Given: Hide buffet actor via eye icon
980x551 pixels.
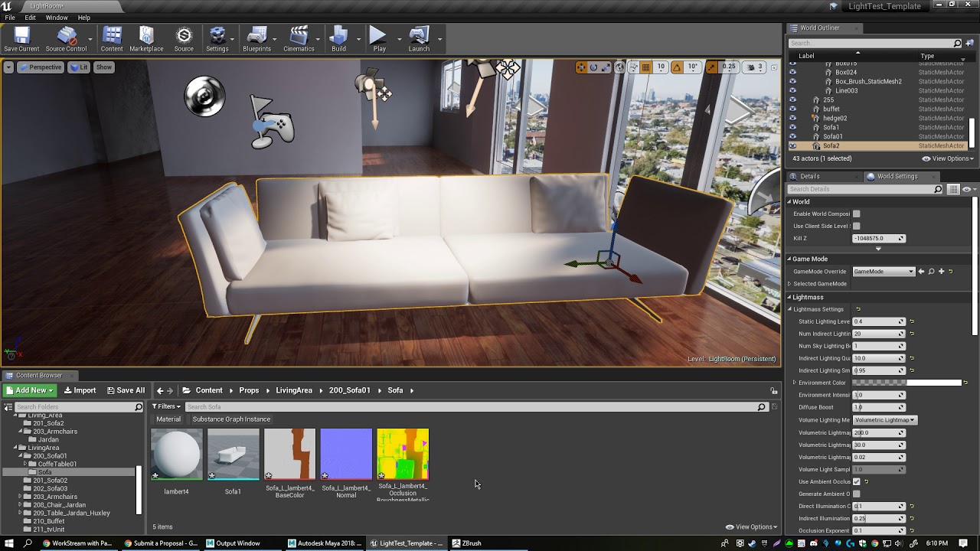Looking at the screenshot, I should point(792,109).
